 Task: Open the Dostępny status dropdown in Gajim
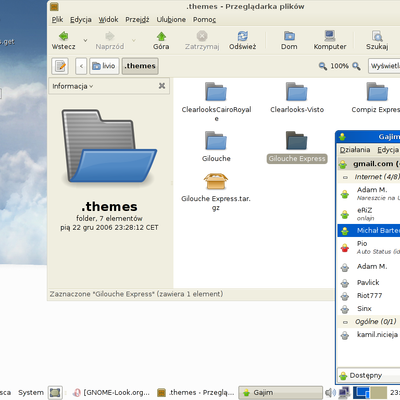click(x=369, y=376)
